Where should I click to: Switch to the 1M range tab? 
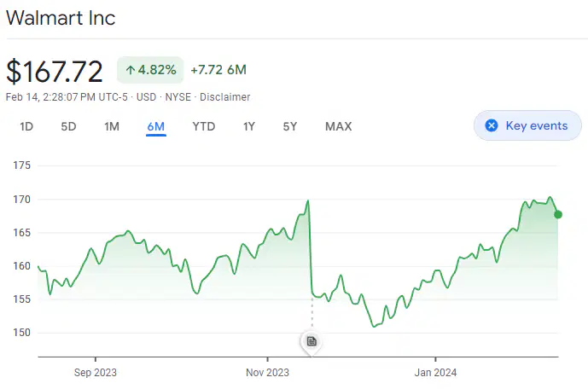click(x=112, y=126)
